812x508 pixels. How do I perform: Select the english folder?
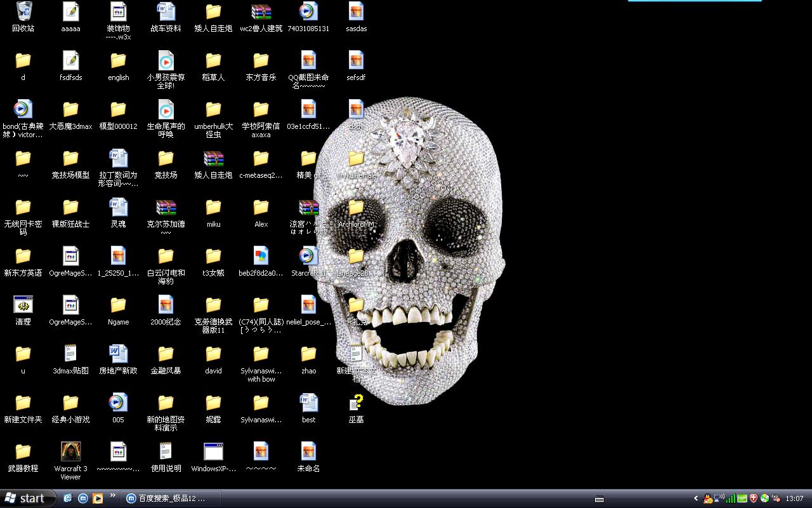[119, 60]
